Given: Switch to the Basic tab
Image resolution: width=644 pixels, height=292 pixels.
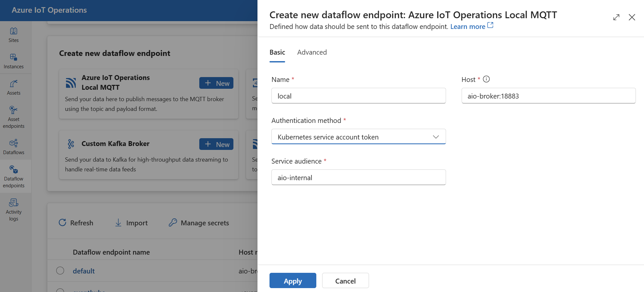Looking at the screenshot, I should [x=277, y=52].
